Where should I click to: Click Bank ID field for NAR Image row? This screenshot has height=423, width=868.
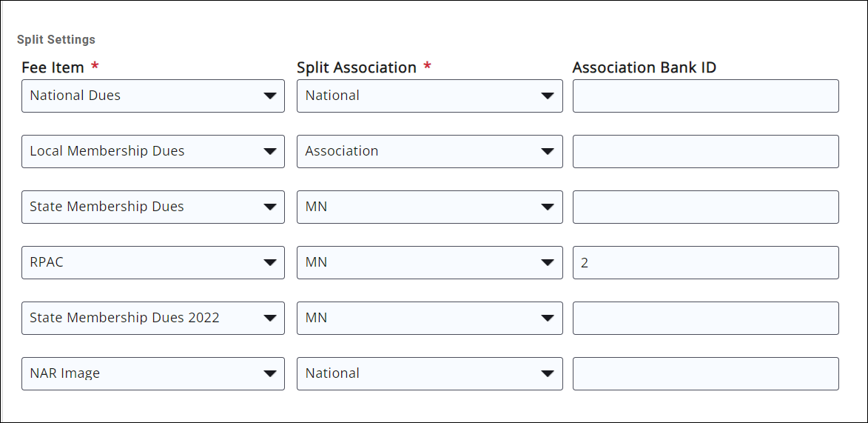705,373
